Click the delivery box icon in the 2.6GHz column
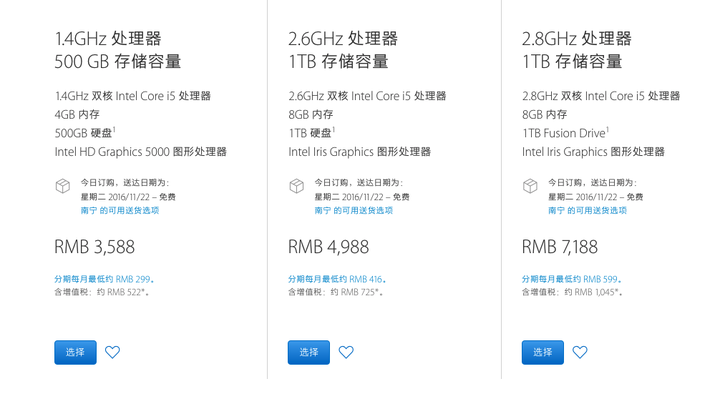The height and width of the screenshot is (394, 720). [x=297, y=186]
